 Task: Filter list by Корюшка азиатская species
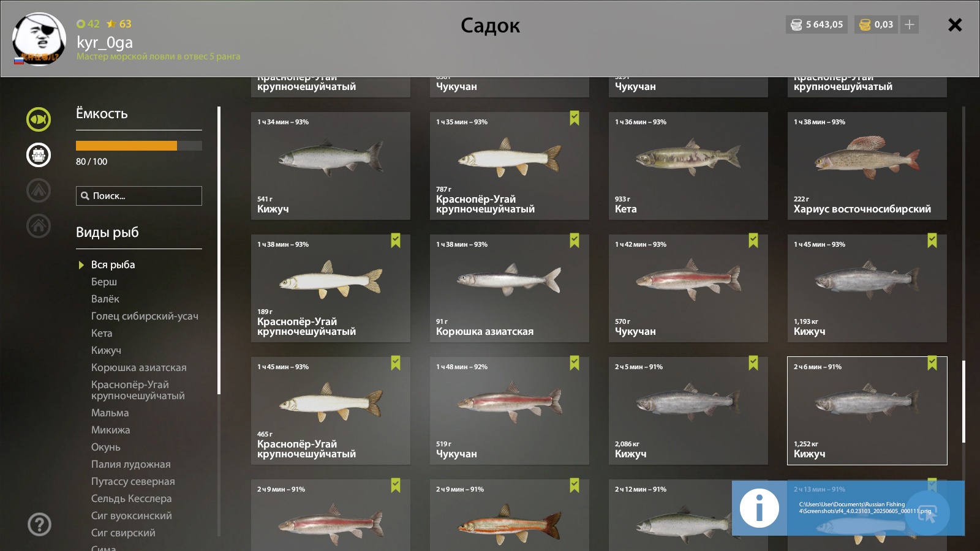(138, 367)
